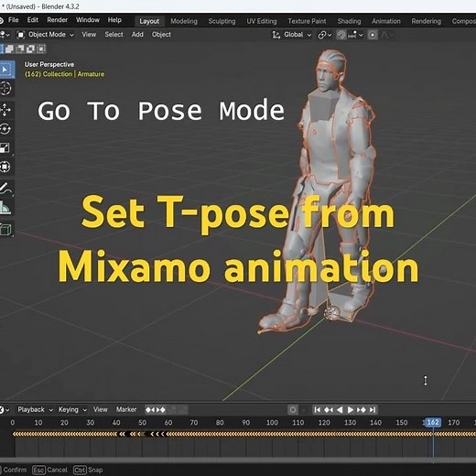476x476 pixels.
Task: Play the animation forward
Action: pyautogui.click(x=351, y=410)
